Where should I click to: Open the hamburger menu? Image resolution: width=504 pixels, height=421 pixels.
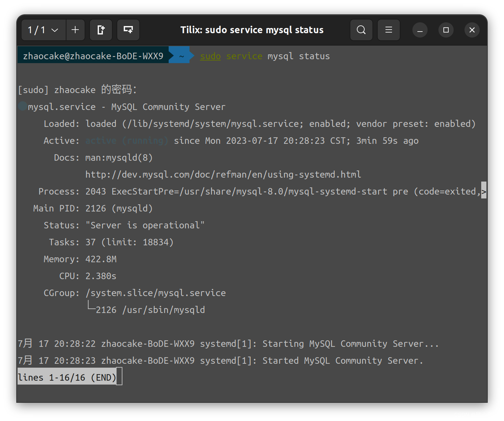coord(389,30)
